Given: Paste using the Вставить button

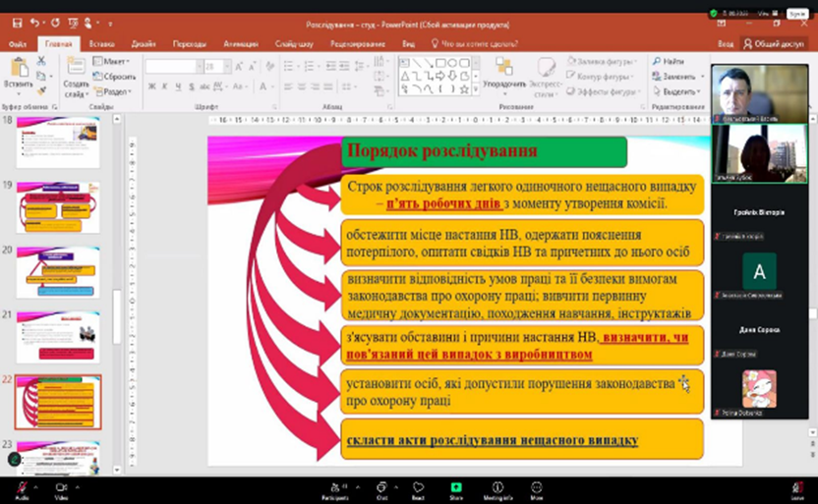Looking at the screenshot, I should [x=19, y=77].
